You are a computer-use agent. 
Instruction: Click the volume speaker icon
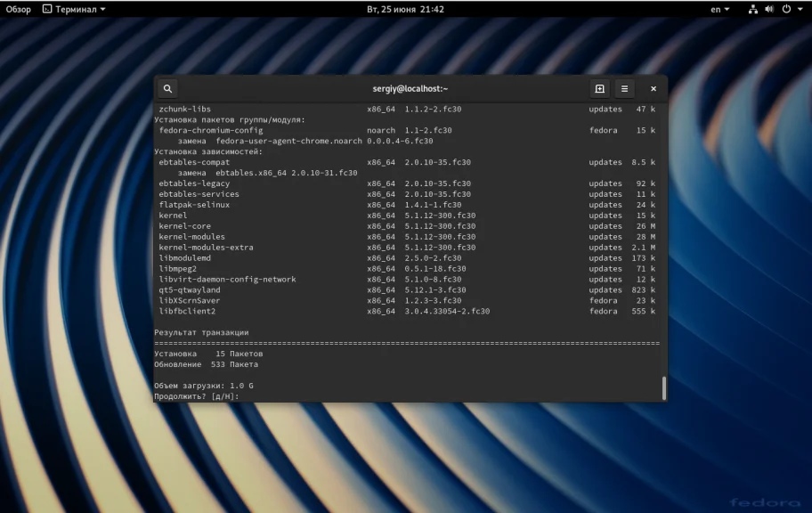pos(769,9)
